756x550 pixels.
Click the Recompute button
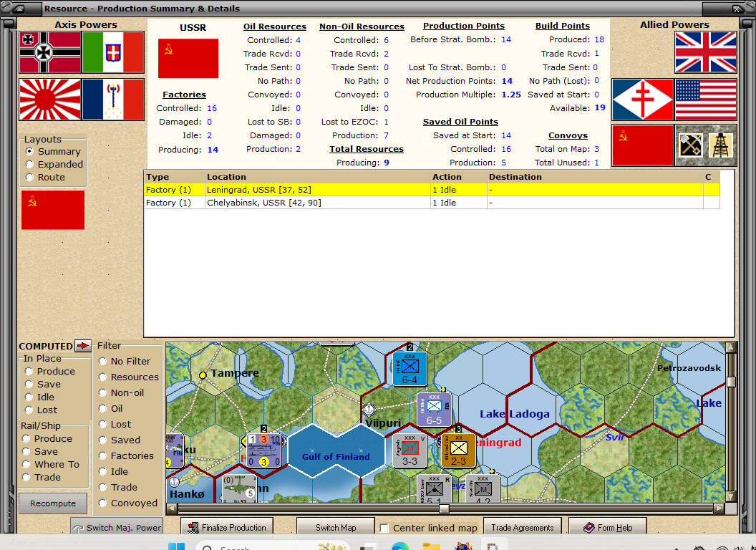(x=53, y=503)
